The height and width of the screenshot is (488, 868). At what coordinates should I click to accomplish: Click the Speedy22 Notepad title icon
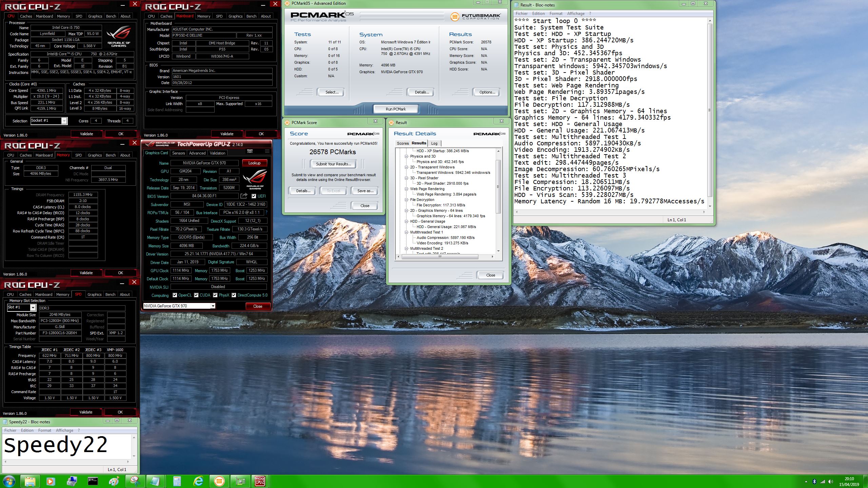pos(5,422)
